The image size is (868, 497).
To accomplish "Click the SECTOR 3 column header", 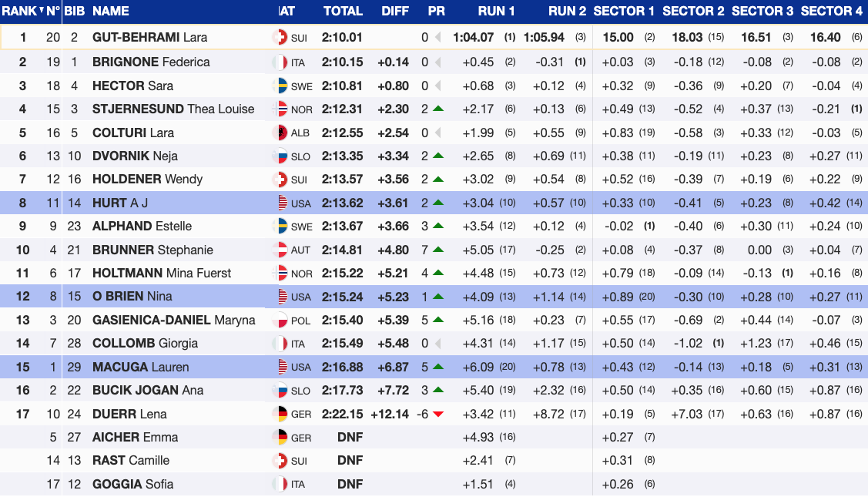I will tap(762, 11).
